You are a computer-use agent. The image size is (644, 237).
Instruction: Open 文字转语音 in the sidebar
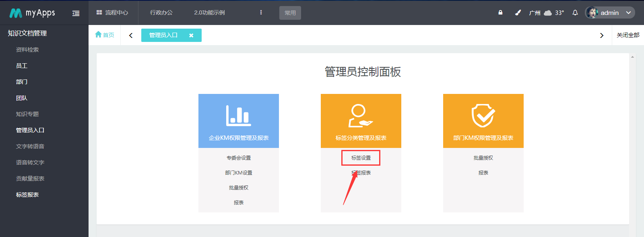(30, 146)
